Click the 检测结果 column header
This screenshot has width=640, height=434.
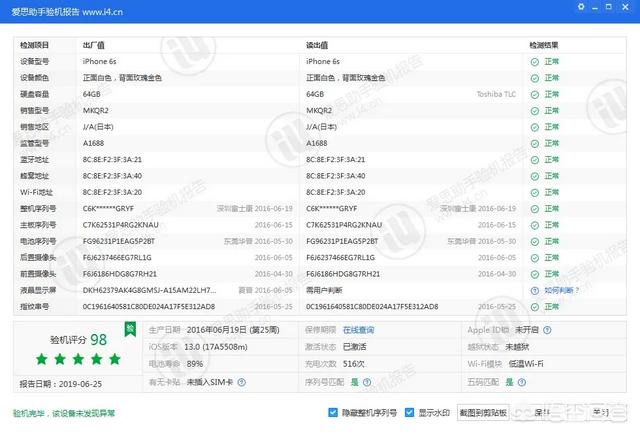(545, 45)
